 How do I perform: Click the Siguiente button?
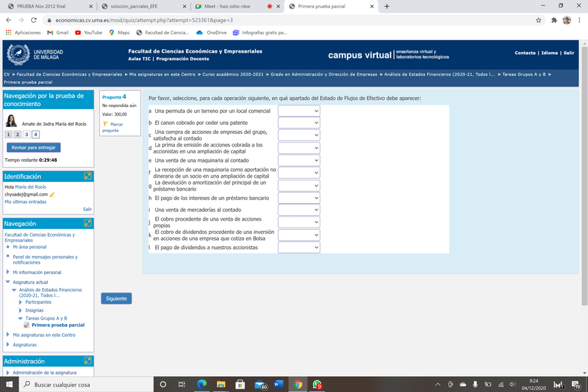point(116,298)
